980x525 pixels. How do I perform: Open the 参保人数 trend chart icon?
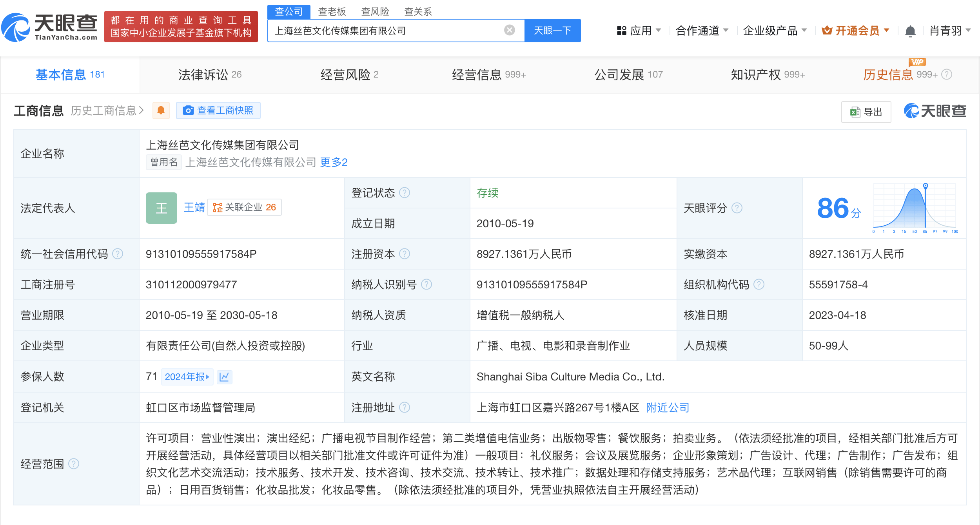[x=225, y=377]
